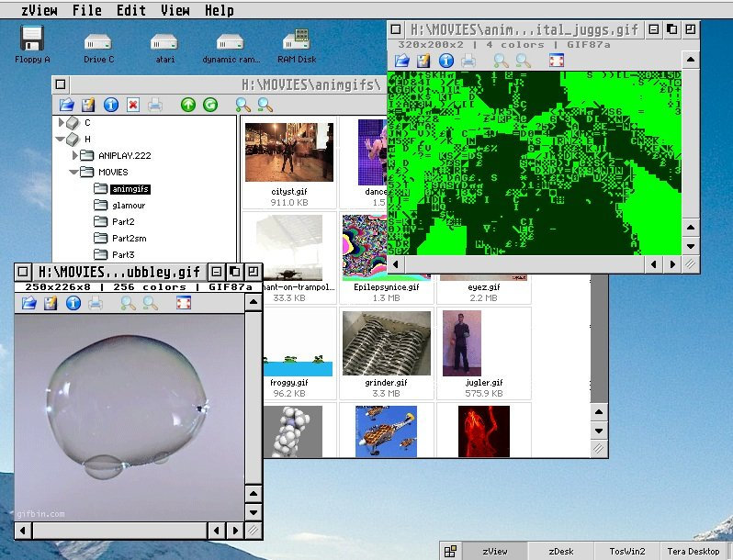Go up a directory with the green arrow icon
The height and width of the screenshot is (560, 733).
[x=188, y=105]
